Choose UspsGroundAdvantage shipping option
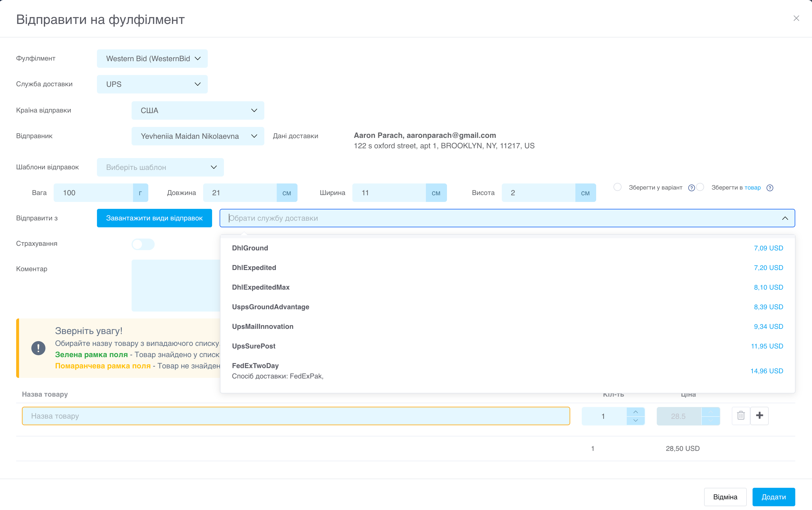812x510 pixels. pos(507,307)
